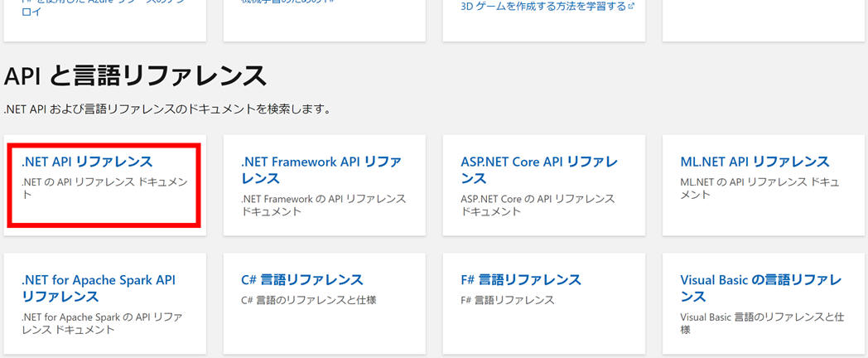
Task: Open .NET for Apache Spark API リファレンス
Action: [99, 288]
